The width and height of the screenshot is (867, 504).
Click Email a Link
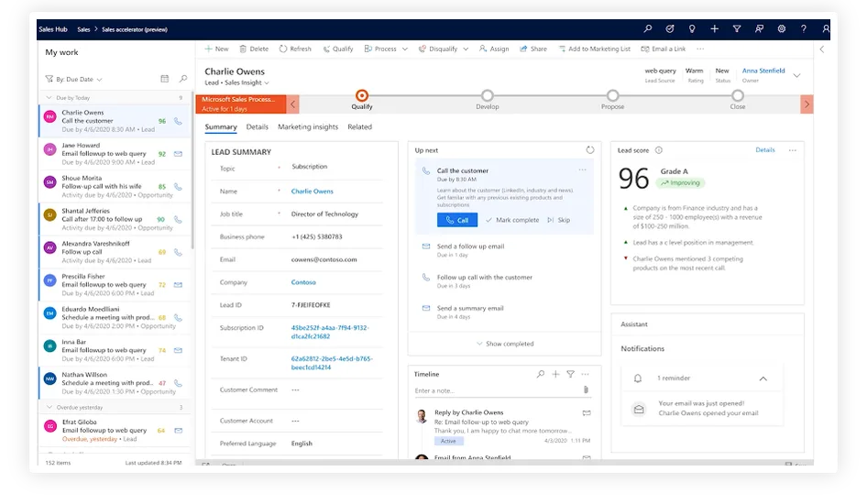pos(663,49)
